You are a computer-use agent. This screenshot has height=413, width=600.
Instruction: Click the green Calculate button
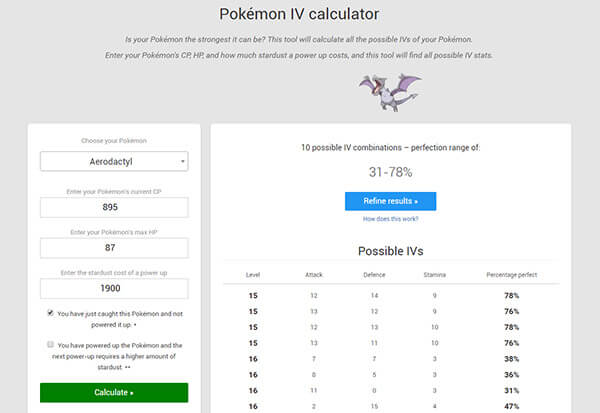click(x=114, y=392)
